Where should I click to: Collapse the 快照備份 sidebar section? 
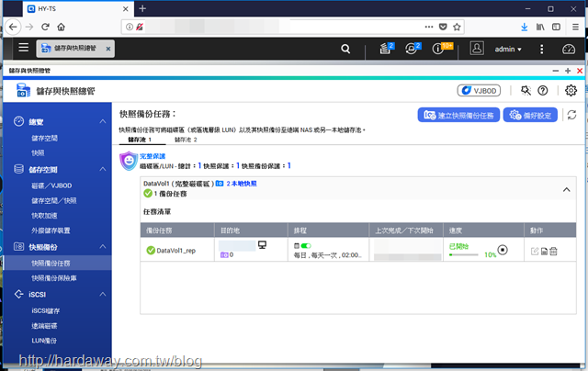coord(102,247)
